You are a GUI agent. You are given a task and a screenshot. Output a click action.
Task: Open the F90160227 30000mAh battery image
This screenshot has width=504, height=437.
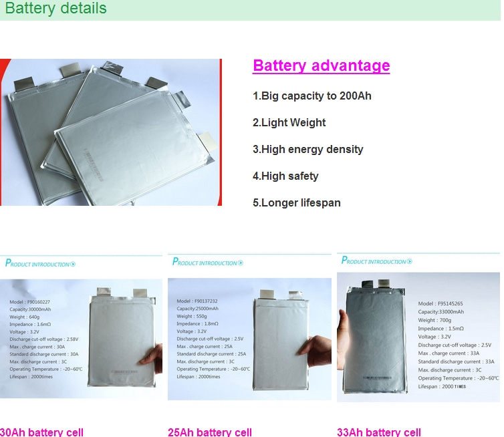(x=81, y=339)
